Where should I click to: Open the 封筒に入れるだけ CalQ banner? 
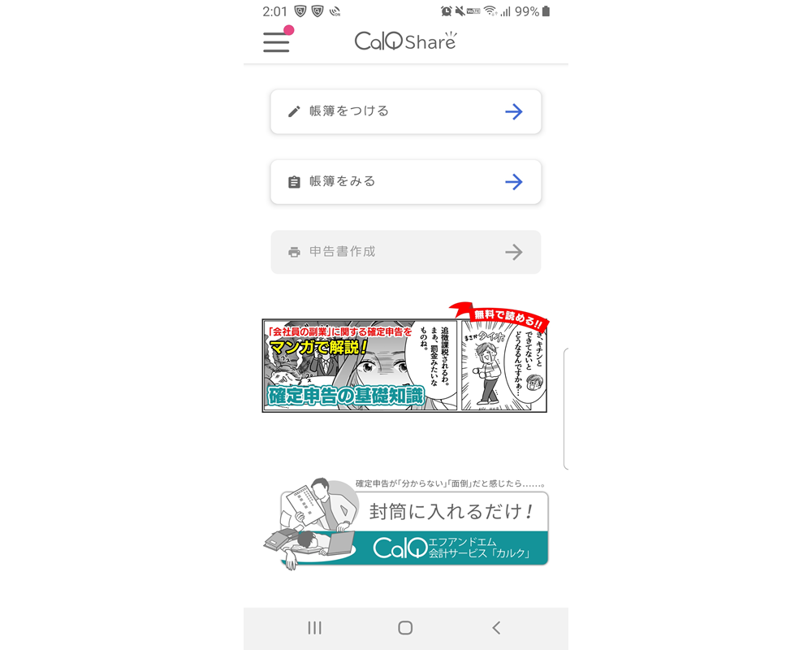point(405,523)
